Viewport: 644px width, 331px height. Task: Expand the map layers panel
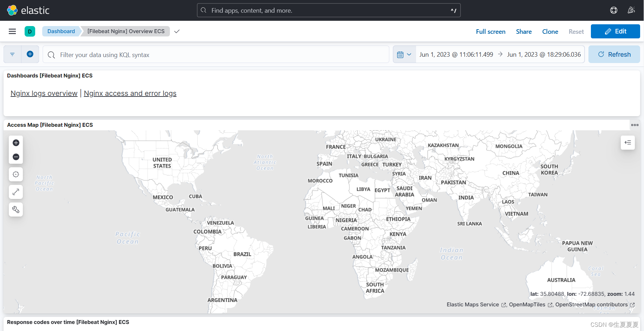point(628,143)
